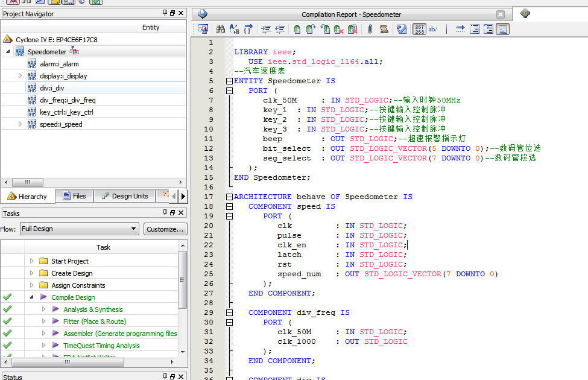
Task: Expand the TimeQuest Timing Analysis task
Action: pos(43,345)
